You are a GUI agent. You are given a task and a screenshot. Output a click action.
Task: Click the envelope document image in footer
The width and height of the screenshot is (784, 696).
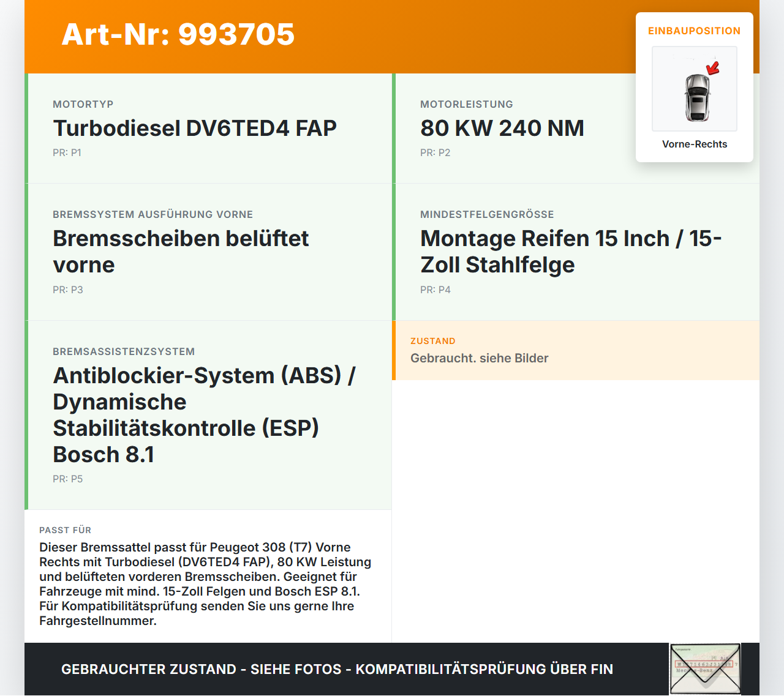706,669
